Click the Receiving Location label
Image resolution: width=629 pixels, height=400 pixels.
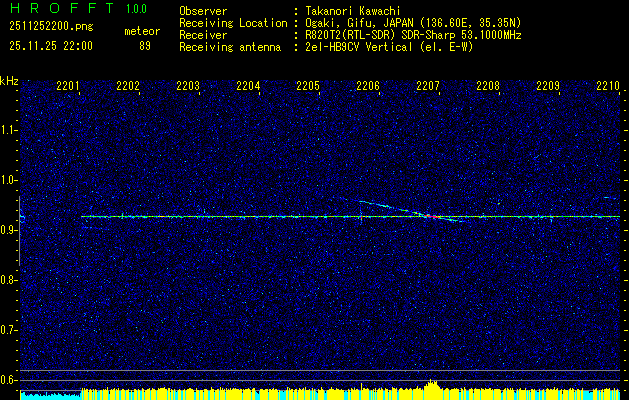click(x=233, y=23)
